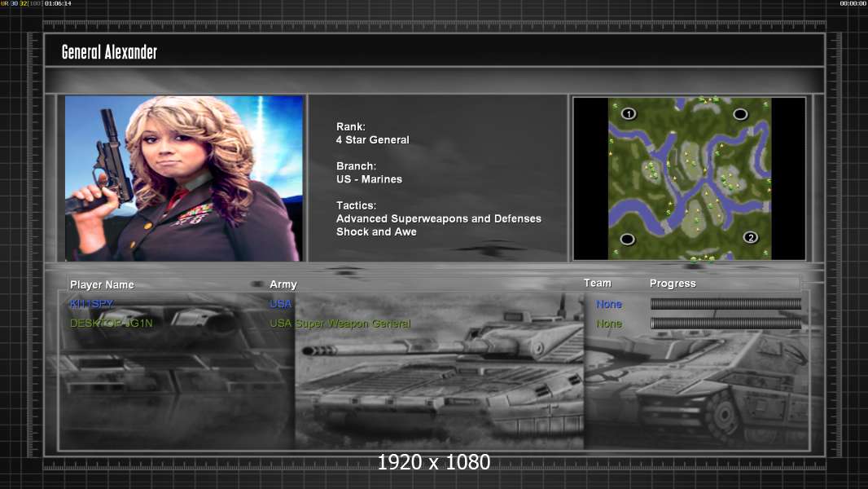Click the "Tactics:" label
The width and height of the screenshot is (868, 489).
click(x=356, y=205)
